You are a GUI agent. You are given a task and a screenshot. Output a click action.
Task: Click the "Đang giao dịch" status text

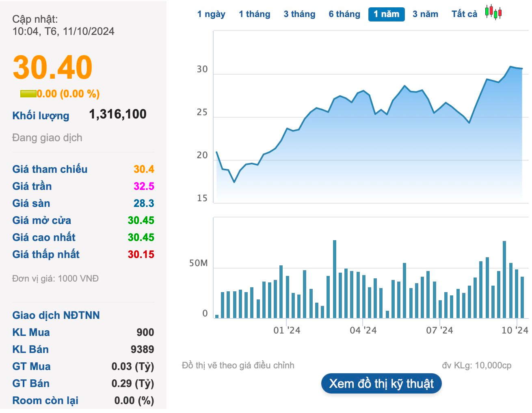click(x=47, y=138)
